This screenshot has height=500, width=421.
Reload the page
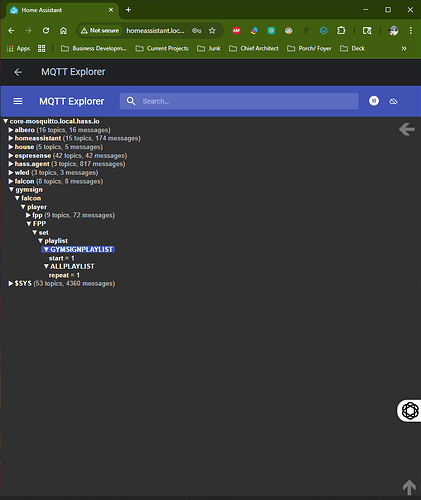point(46,31)
